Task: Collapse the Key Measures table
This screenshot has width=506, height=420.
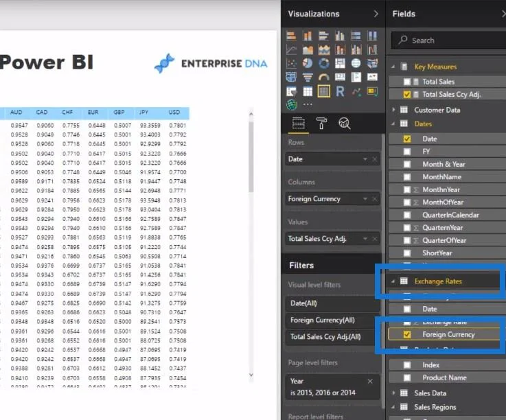Action: (393, 67)
